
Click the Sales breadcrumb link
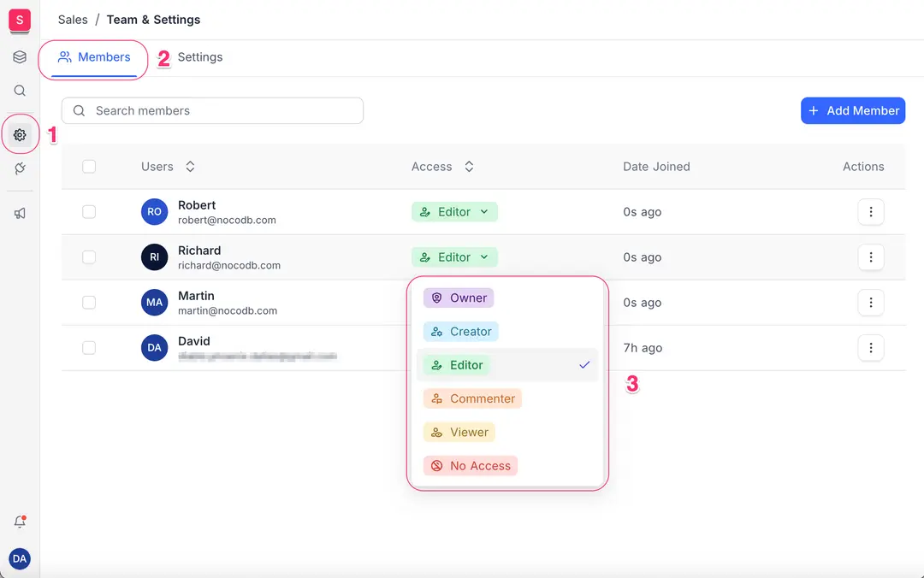(72, 19)
